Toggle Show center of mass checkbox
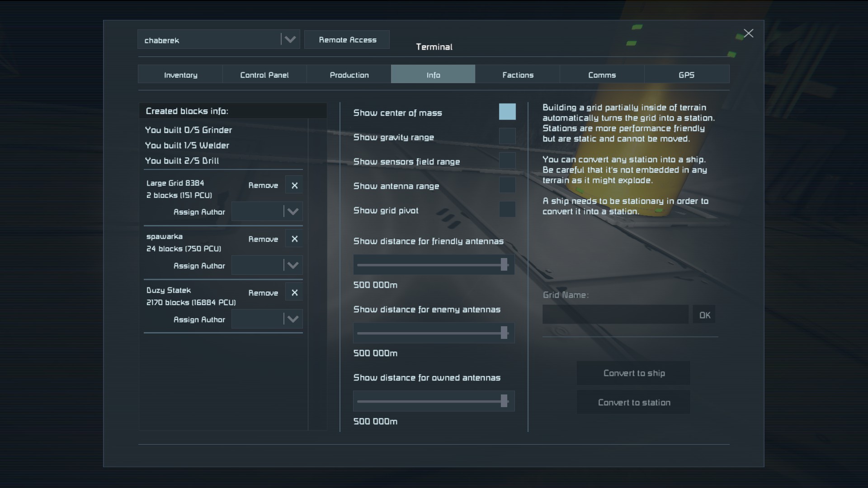The image size is (868, 488). [507, 112]
